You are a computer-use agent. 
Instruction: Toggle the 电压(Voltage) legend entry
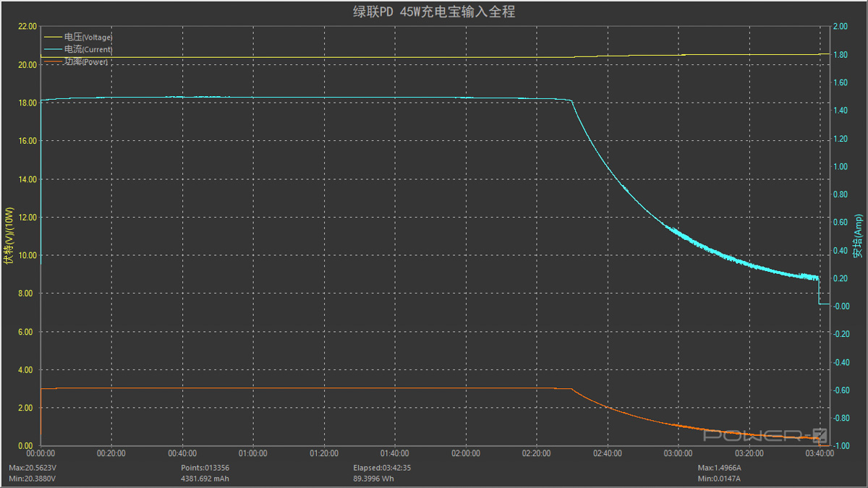[88, 37]
